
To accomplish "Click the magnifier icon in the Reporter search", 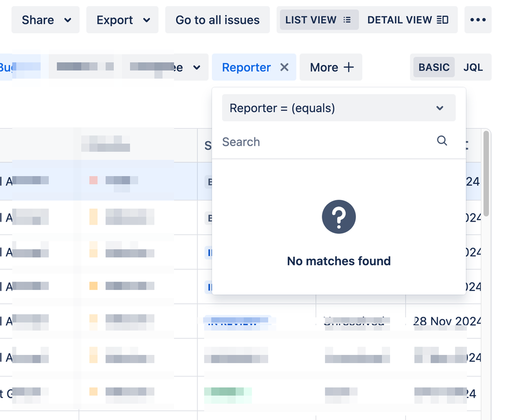I will point(442,141).
